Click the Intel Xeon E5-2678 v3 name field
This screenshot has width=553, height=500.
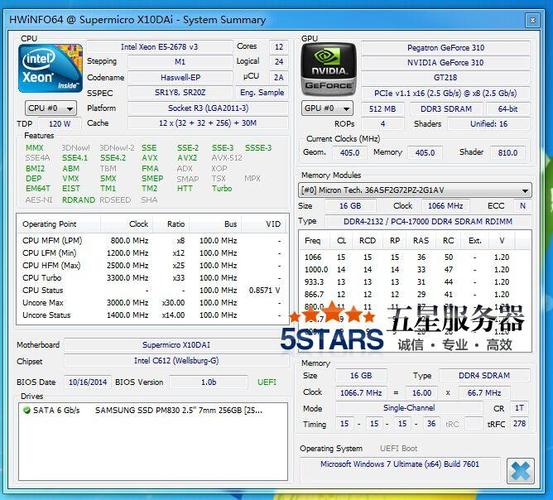(159, 47)
